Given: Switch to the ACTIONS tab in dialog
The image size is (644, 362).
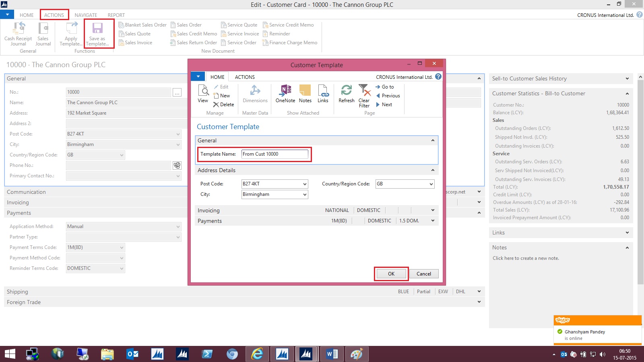Looking at the screenshot, I should pyautogui.click(x=245, y=77).
